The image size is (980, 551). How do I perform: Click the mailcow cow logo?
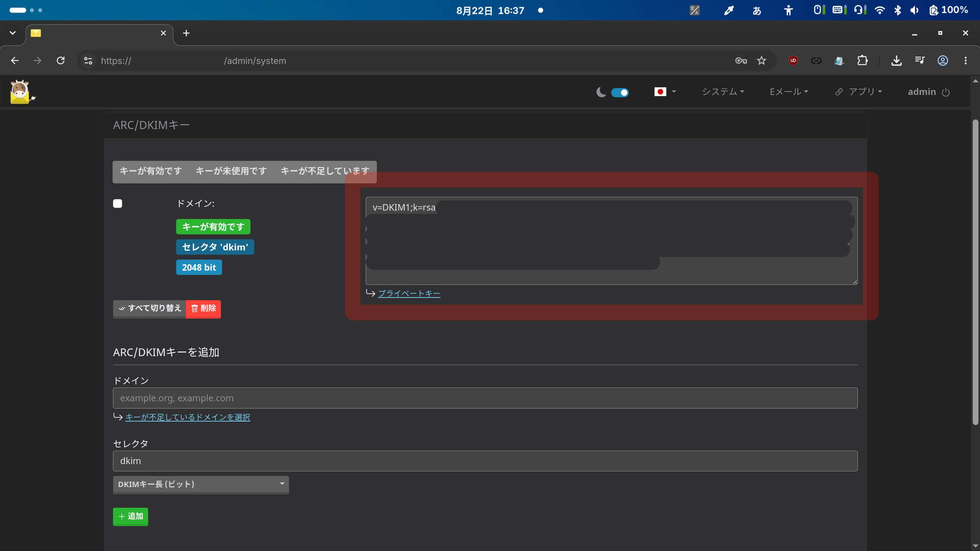pos(23,92)
